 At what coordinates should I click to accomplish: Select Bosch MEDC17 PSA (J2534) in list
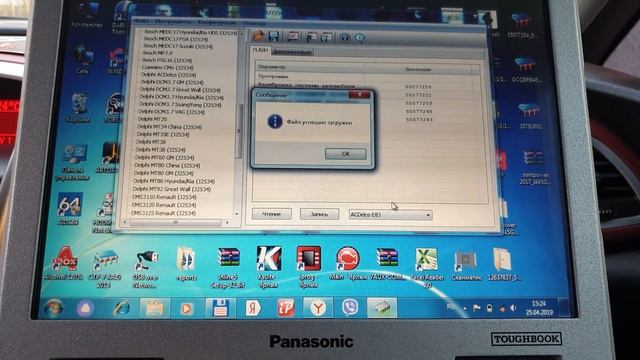click(176, 39)
